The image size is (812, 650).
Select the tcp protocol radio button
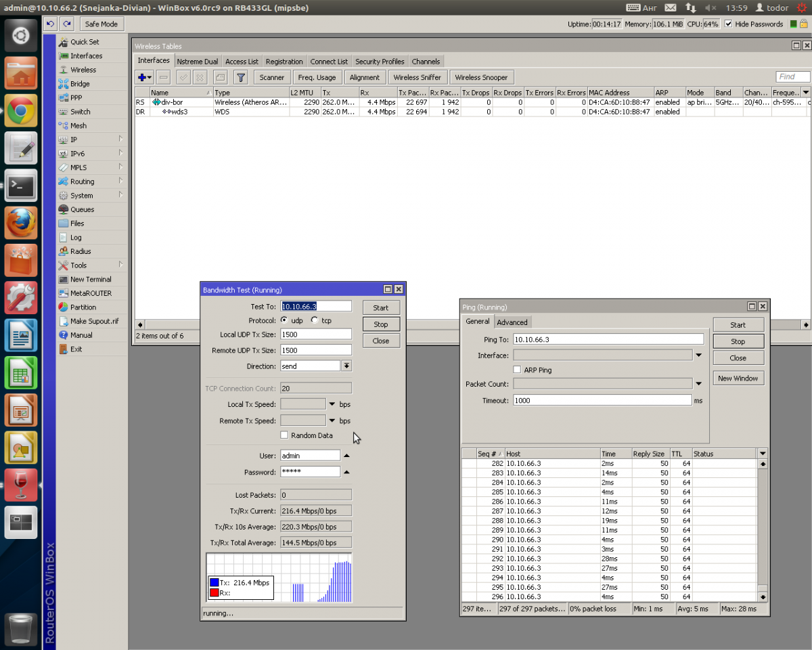[x=315, y=320]
